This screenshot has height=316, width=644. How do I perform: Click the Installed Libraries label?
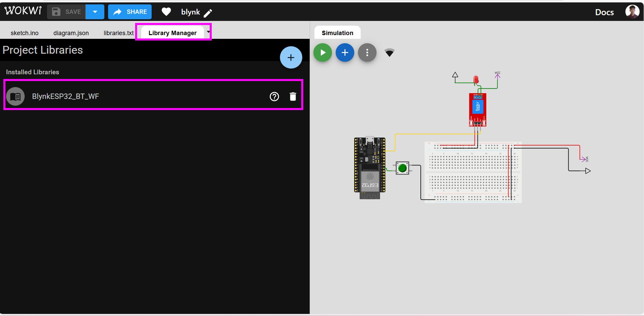tap(32, 72)
